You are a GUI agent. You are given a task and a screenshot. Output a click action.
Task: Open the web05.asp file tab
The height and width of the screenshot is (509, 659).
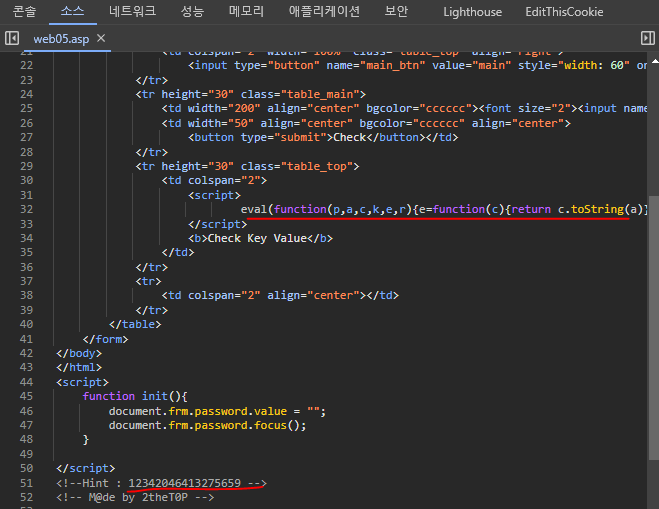[61, 39]
